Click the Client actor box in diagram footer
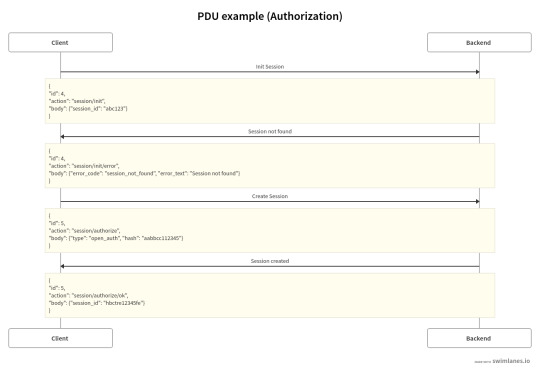The width and height of the screenshot is (540, 373). pos(60,338)
